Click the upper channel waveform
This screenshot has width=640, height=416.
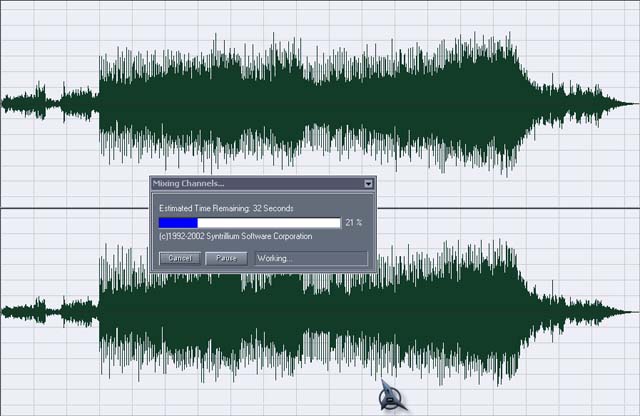[x=320, y=104]
